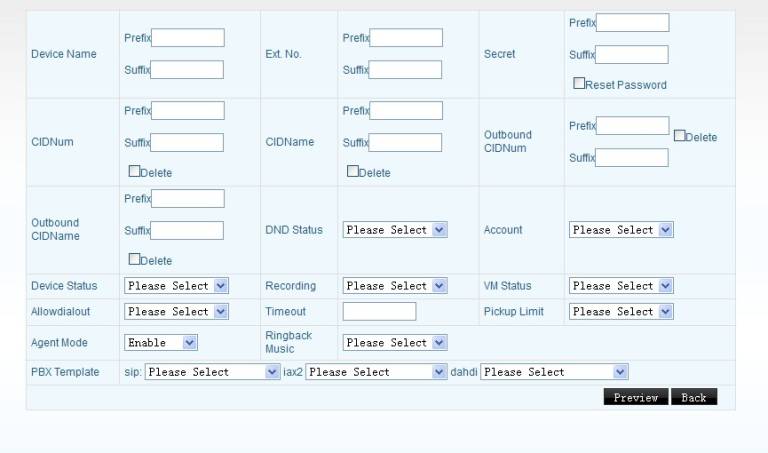Click the Preview button
The image size is (768, 453).
coord(635,397)
